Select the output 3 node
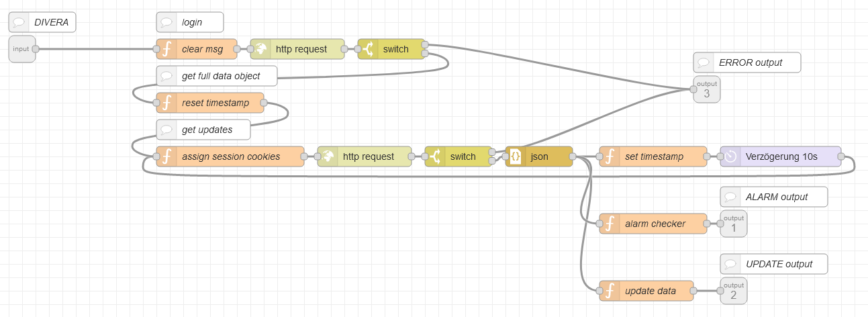 tap(707, 89)
